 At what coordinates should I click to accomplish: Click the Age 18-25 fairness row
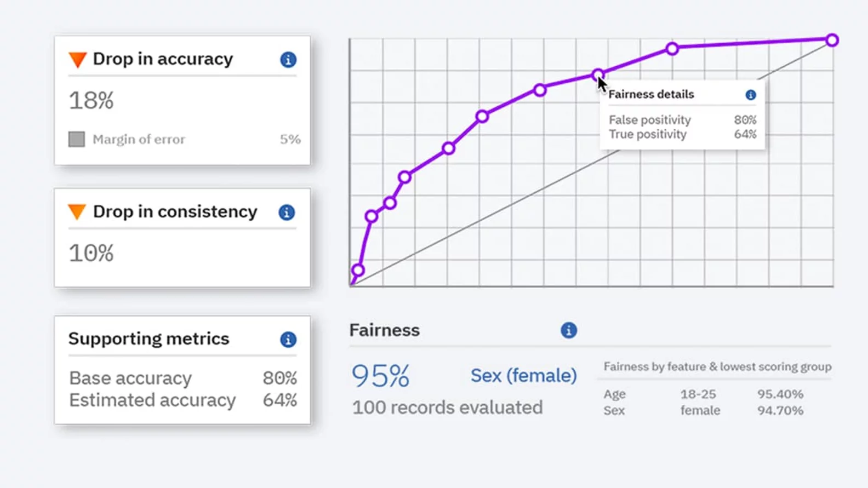click(x=703, y=394)
